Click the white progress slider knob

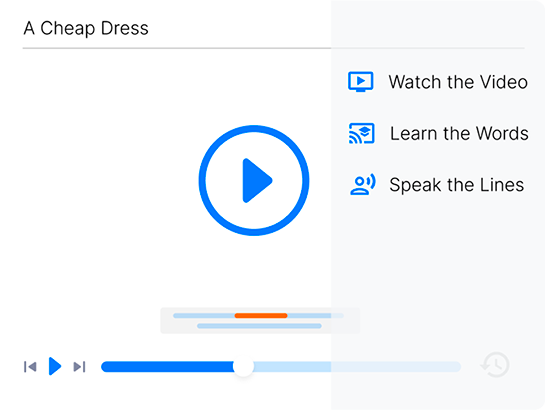tap(243, 366)
